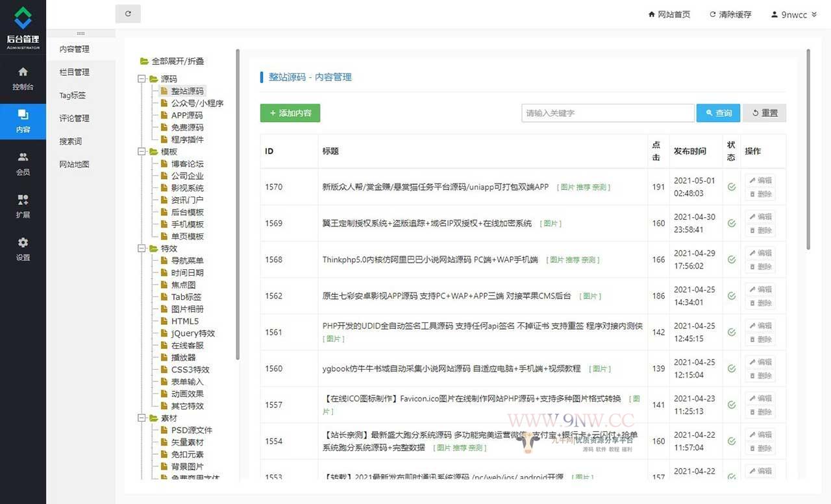This screenshot has width=831, height=504.
Task: Select 导航菜单 in the tree
Action: click(x=187, y=261)
